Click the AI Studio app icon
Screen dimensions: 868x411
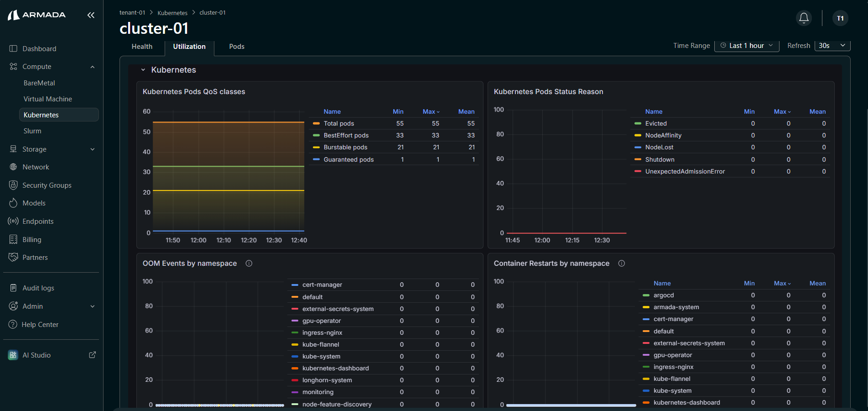coord(13,355)
